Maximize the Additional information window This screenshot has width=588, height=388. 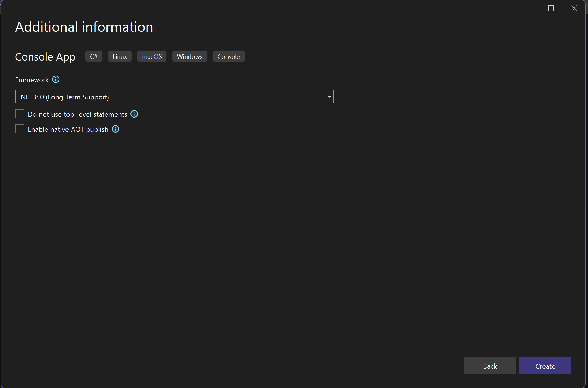[x=551, y=8]
